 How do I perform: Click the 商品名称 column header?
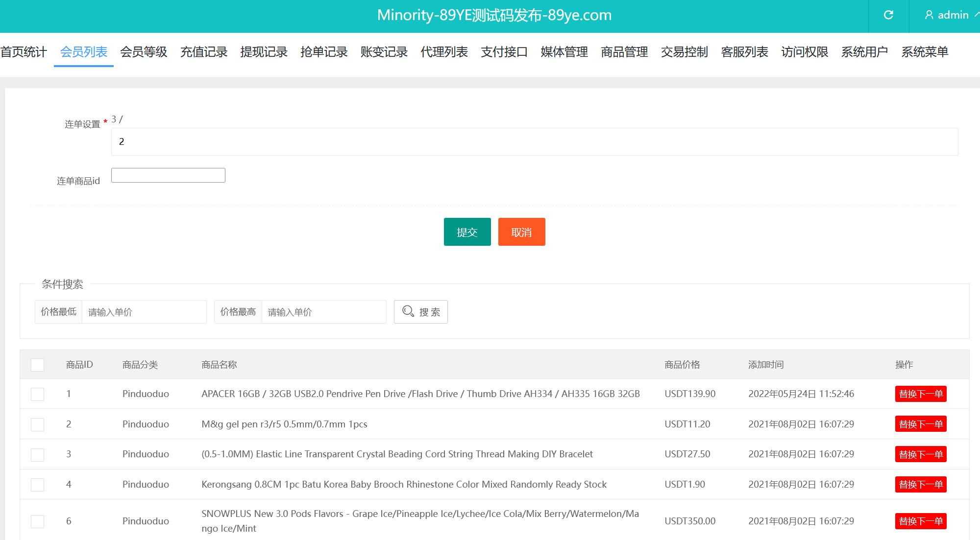[x=219, y=365]
